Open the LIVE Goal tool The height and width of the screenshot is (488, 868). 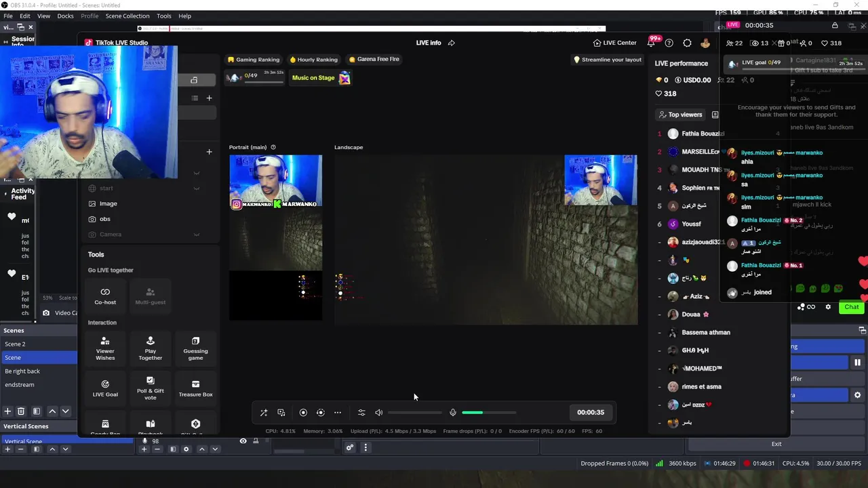(x=105, y=388)
